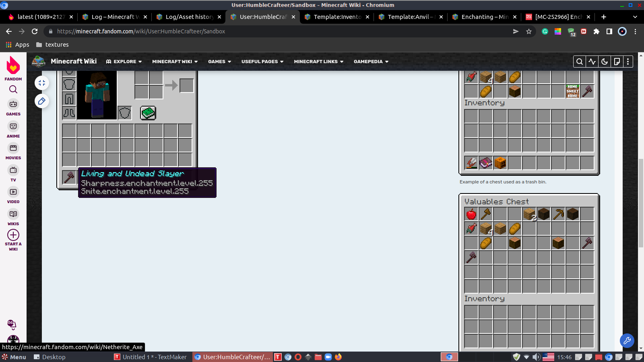This screenshot has height=362, width=644.
Task: Collapse the page with the contract-view button
Action: 42,83
